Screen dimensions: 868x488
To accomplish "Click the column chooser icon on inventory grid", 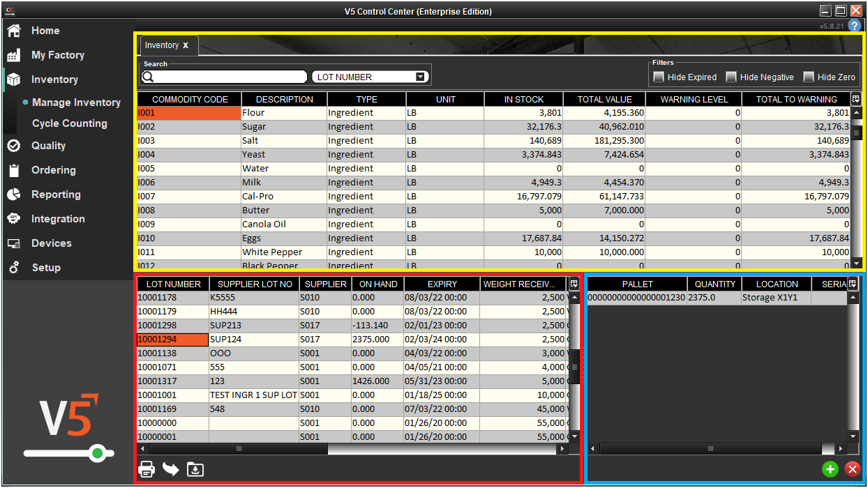I will tap(855, 98).
